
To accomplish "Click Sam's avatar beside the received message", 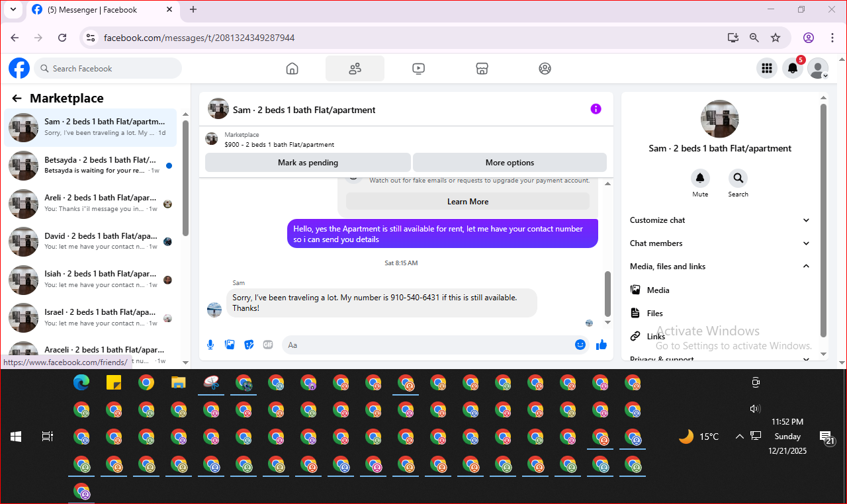I will point(214,310).
